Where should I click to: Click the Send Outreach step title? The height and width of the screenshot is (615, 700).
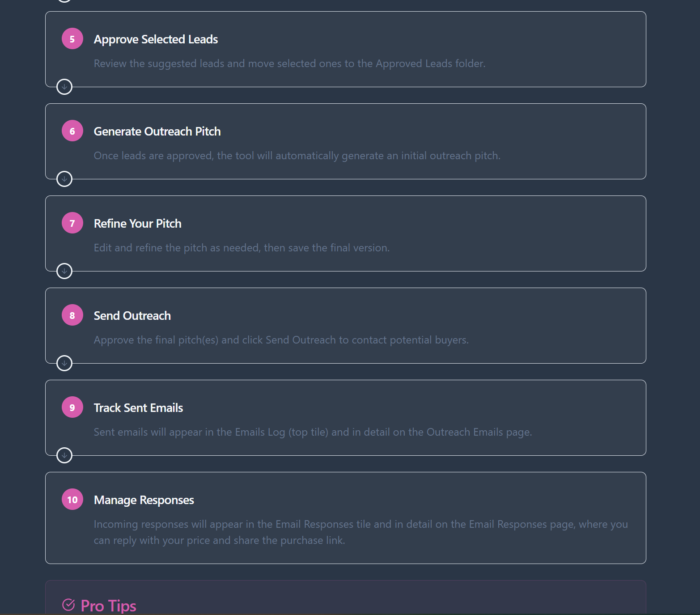pos(132,316)
